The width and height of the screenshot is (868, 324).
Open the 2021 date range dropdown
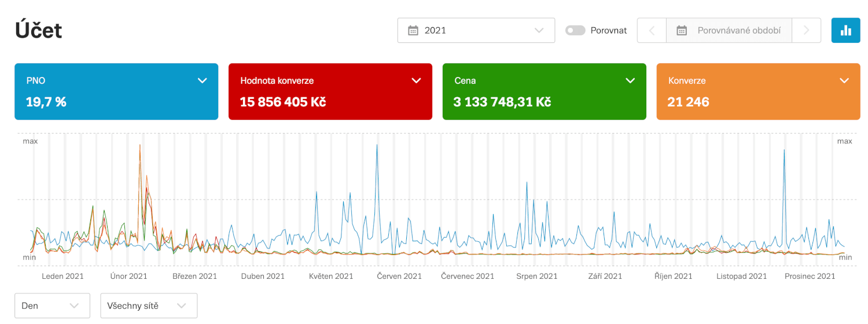coord(476,31)
